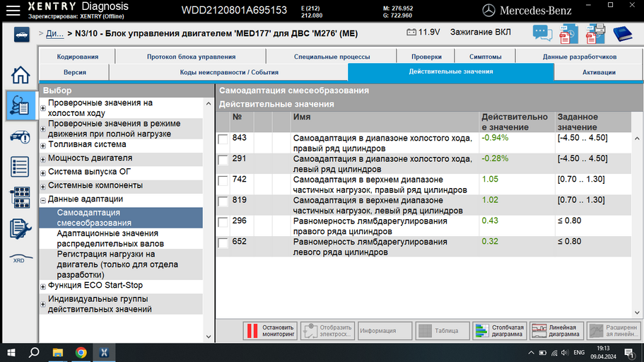
Task: Open Chrome from taskbar
Action: click(81, 353)
